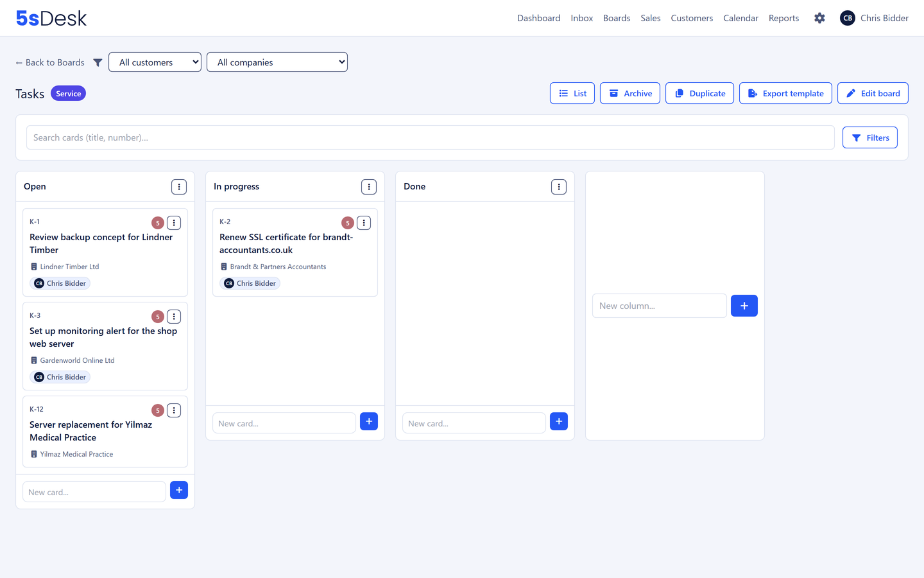Click the Duplicate board button
Viewport: 924px width, 578px height.
(x=699, y=93)
